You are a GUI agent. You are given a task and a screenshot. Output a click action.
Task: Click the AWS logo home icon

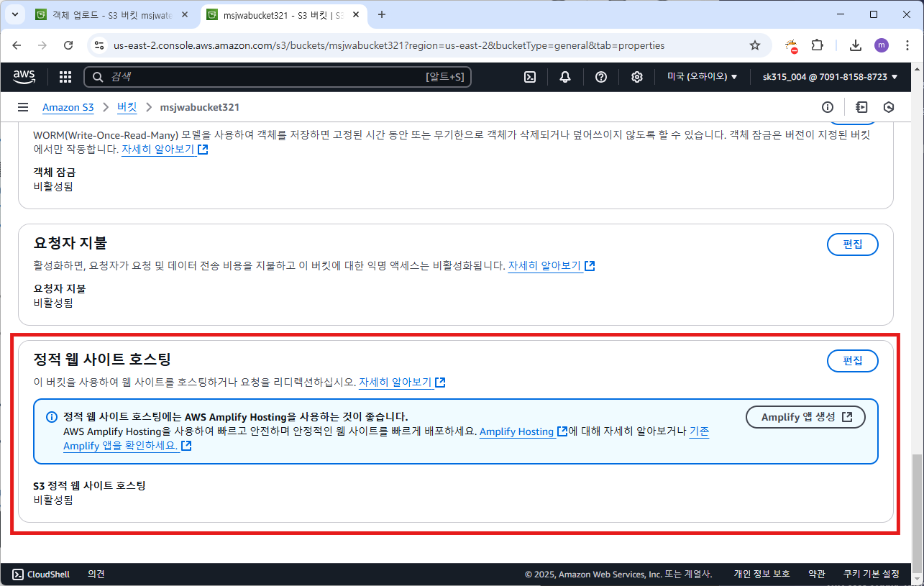pyautogui.click(x=24, y=76)
